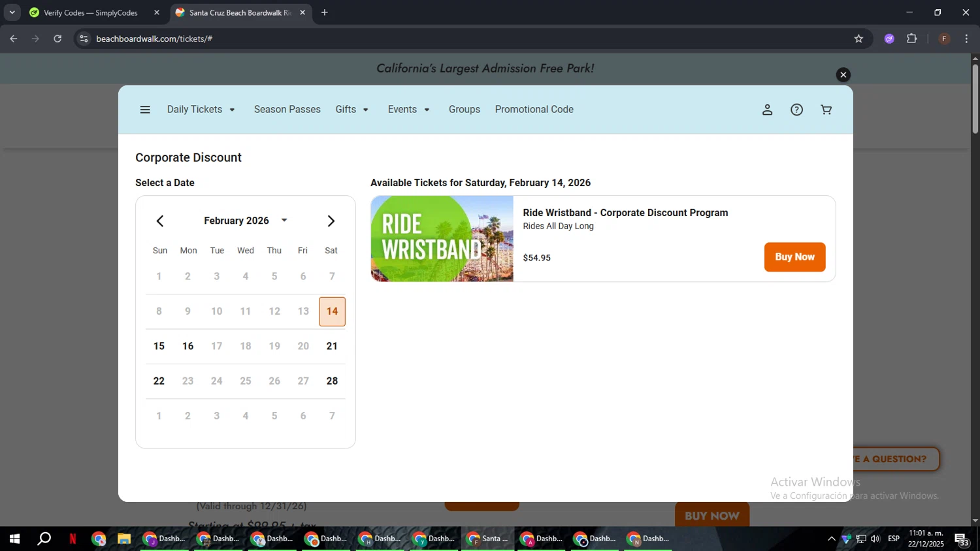Screen dimensions: 980x551
Task: Close the Verify Codes tab
Action: tap(157, 12)
